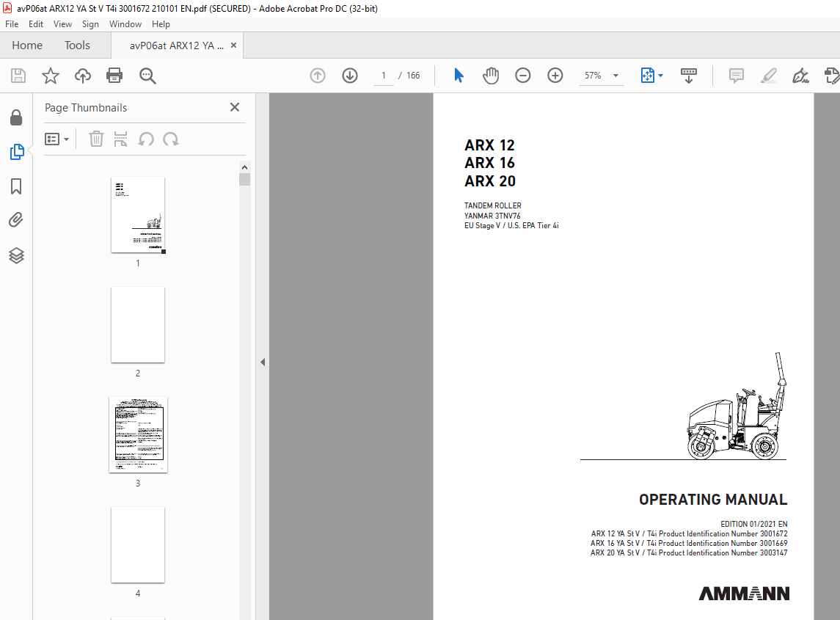This screenshot has height=620, width=840.
Task: Switch to the Home tab
Action: [27, 45]
